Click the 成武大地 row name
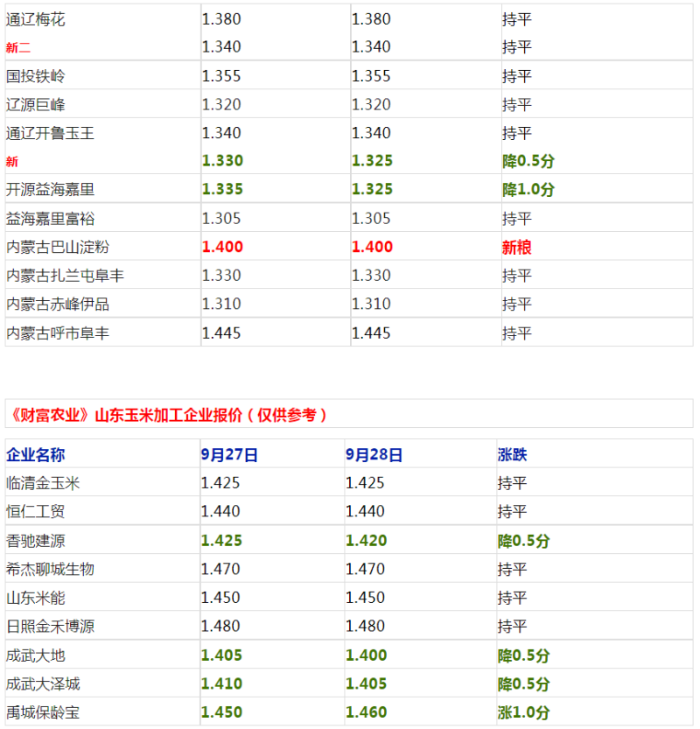The width and height of the screenshot is (700, 729). 35,656
